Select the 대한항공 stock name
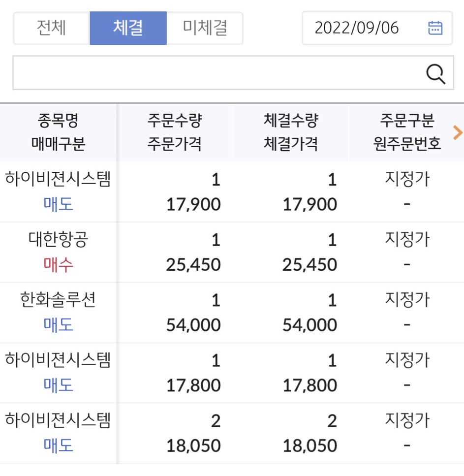464x476 pixels. (x=58, y=240)
